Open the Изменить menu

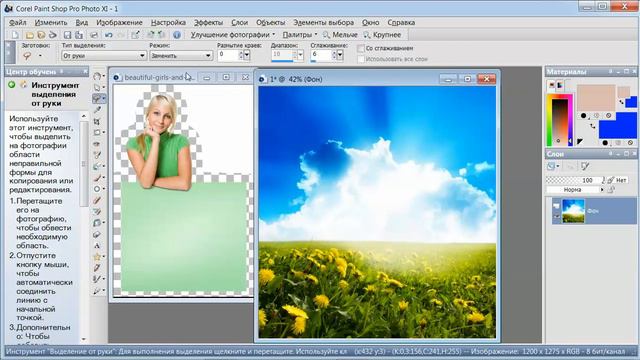(51, 22)
